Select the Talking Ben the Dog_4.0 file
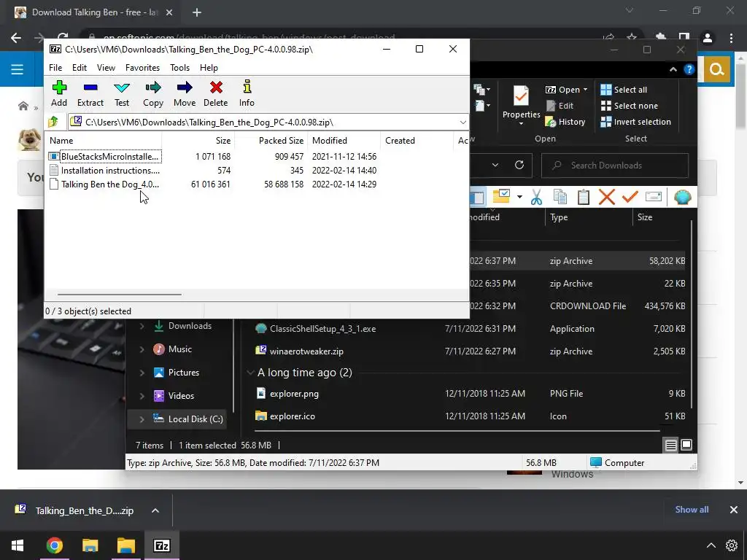The height and width of the screenshot is (560, 747). (105, 184)
